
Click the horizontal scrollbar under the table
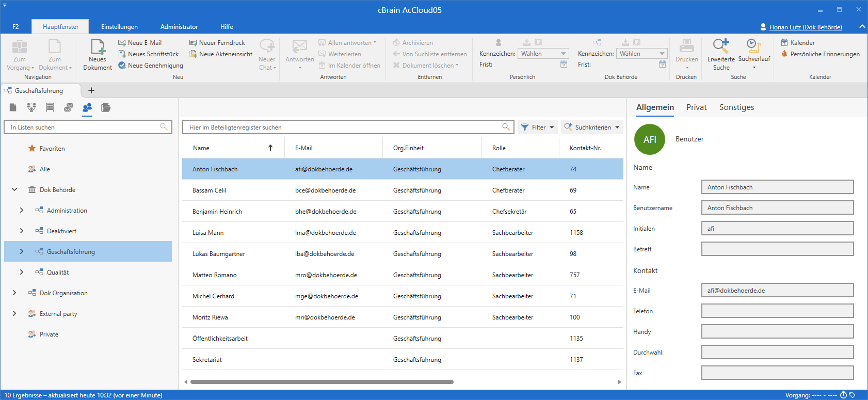[x=322, y=382]
